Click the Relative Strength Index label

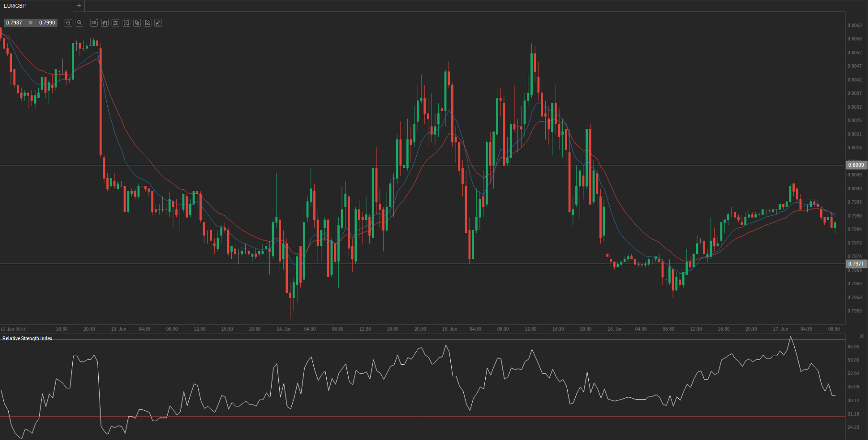pos(27,338)
